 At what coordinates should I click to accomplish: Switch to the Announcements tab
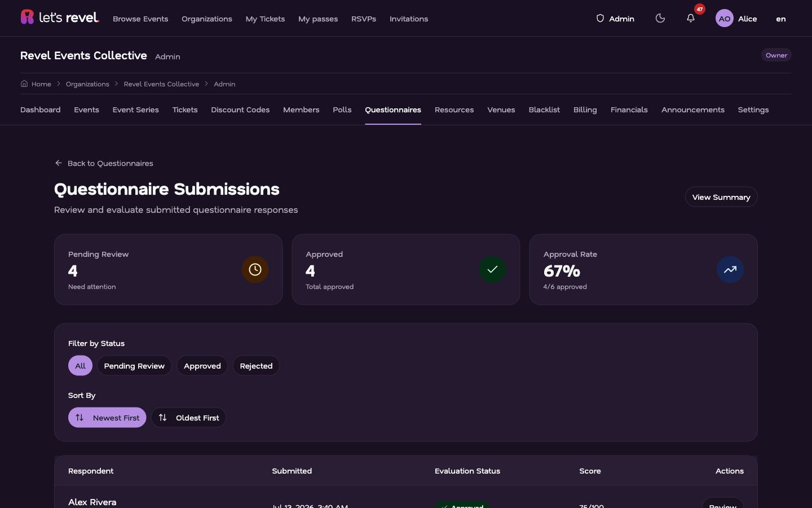point(693,110)
